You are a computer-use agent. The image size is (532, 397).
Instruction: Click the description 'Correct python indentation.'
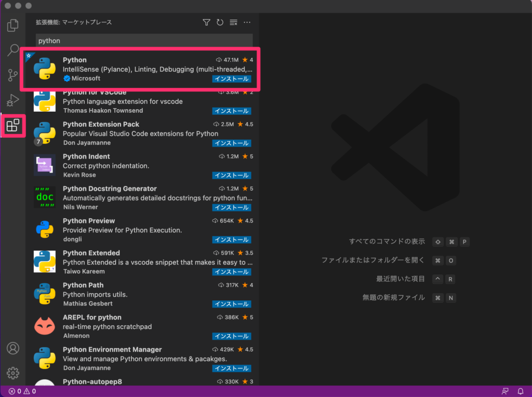(x=106, y=166)
